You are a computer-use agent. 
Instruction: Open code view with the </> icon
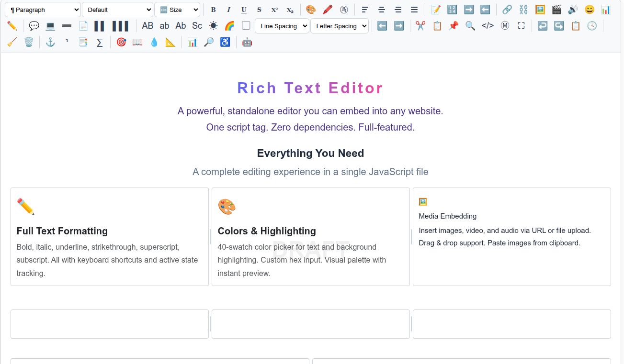click(488, 26)
